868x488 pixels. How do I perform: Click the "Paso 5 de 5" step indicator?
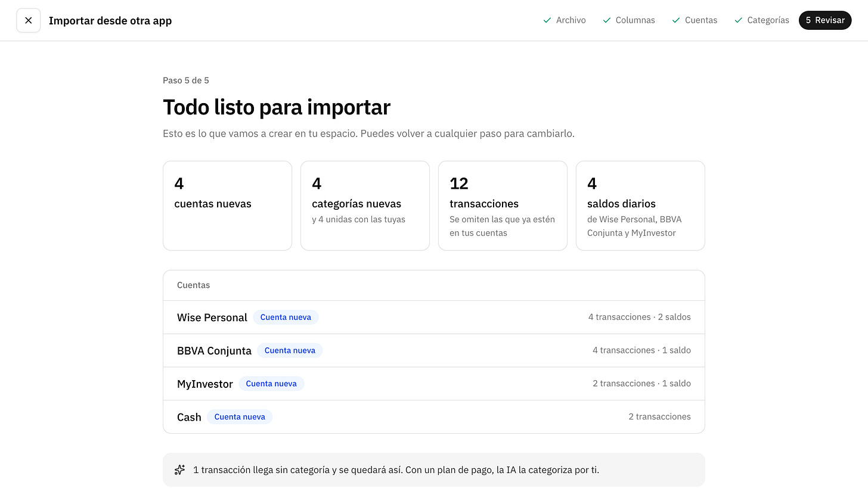pos(186,80)
